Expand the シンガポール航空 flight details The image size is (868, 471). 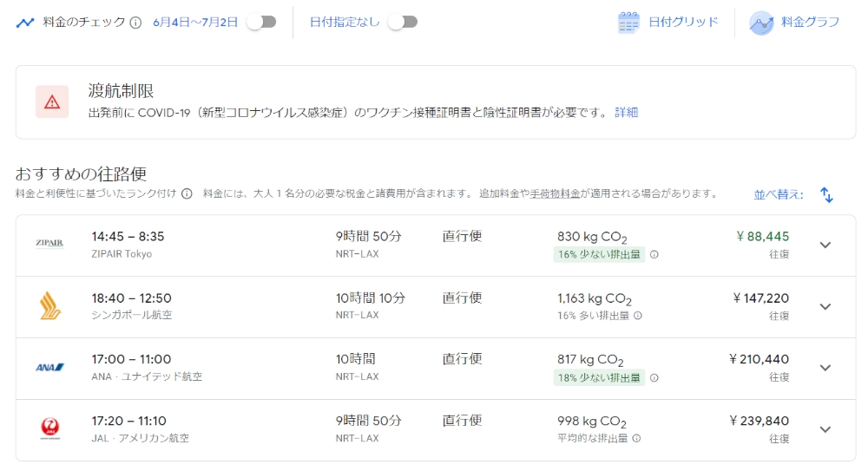point(825,306)
